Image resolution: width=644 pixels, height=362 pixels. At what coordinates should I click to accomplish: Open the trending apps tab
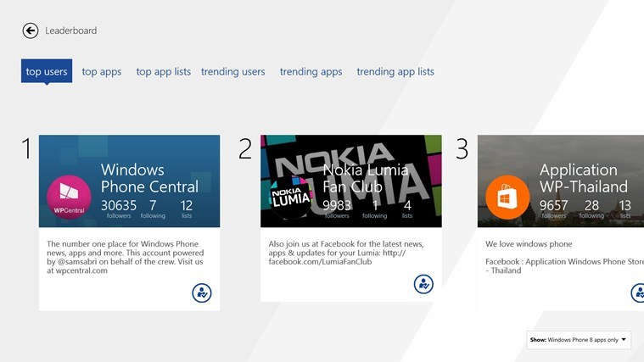[x=311, y=71]
